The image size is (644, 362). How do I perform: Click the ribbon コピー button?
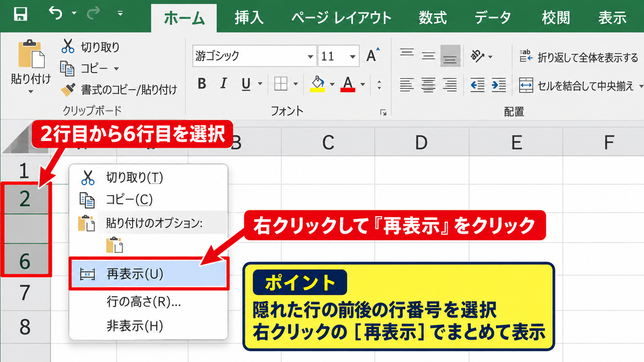pos(84,69)
